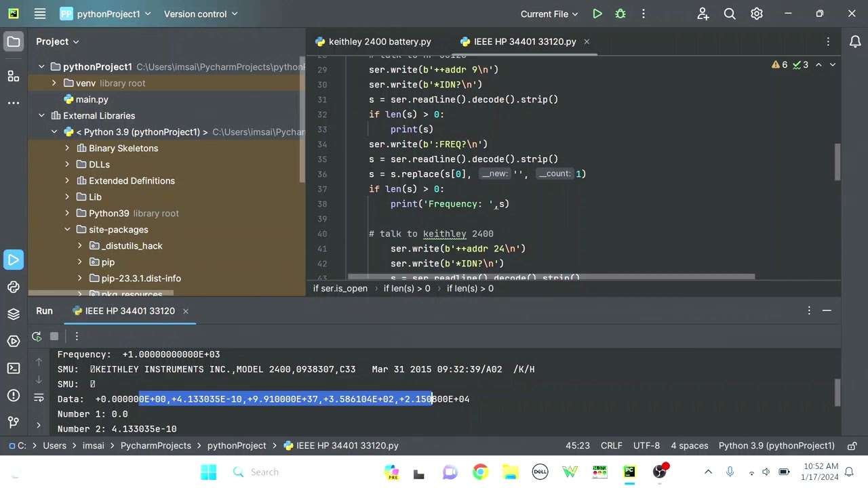Open the Notifications bell icon

pyautogui.click(x=855, y=42)
